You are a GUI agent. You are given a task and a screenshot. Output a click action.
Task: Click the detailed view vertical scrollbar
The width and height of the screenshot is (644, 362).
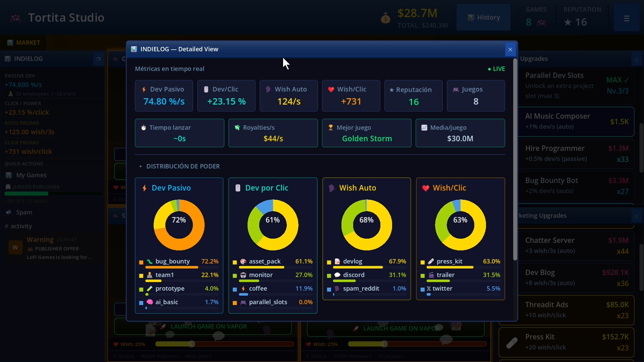515,160
